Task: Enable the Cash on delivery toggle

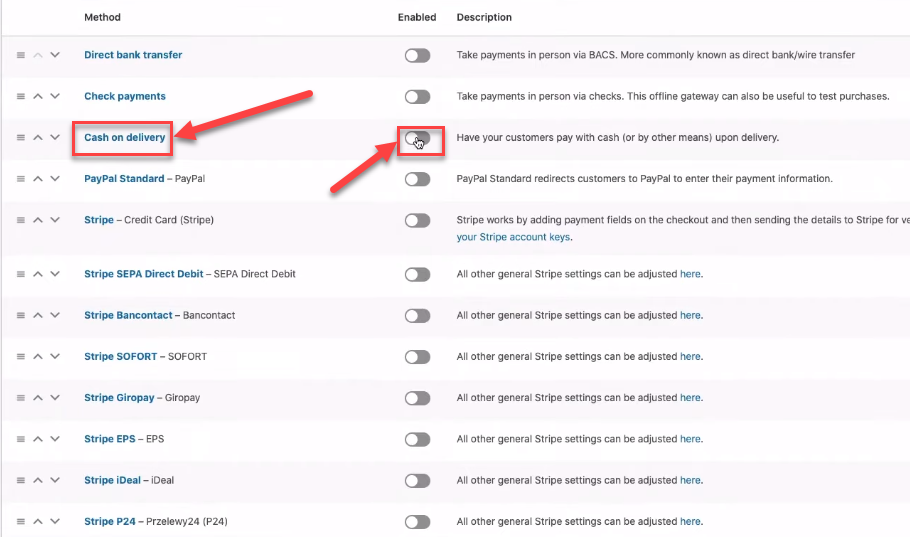Action: [417, 138]
